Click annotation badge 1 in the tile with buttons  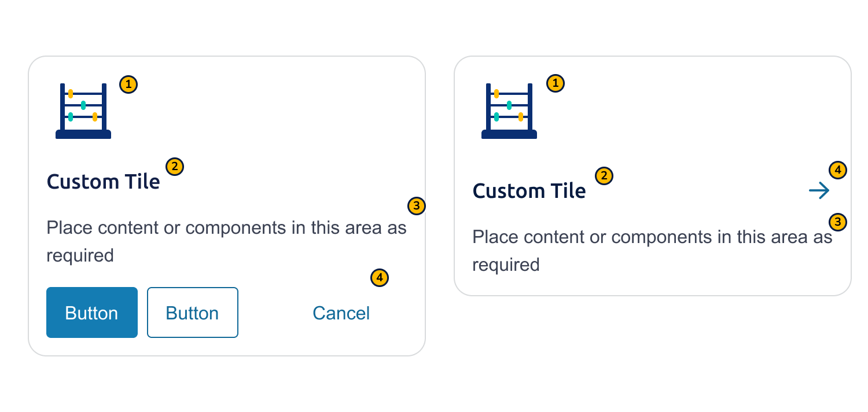[128, 84]
